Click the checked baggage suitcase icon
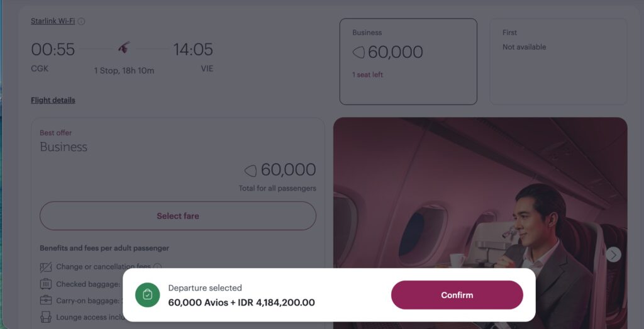This screenshot has width=644, height=329. 45,284
